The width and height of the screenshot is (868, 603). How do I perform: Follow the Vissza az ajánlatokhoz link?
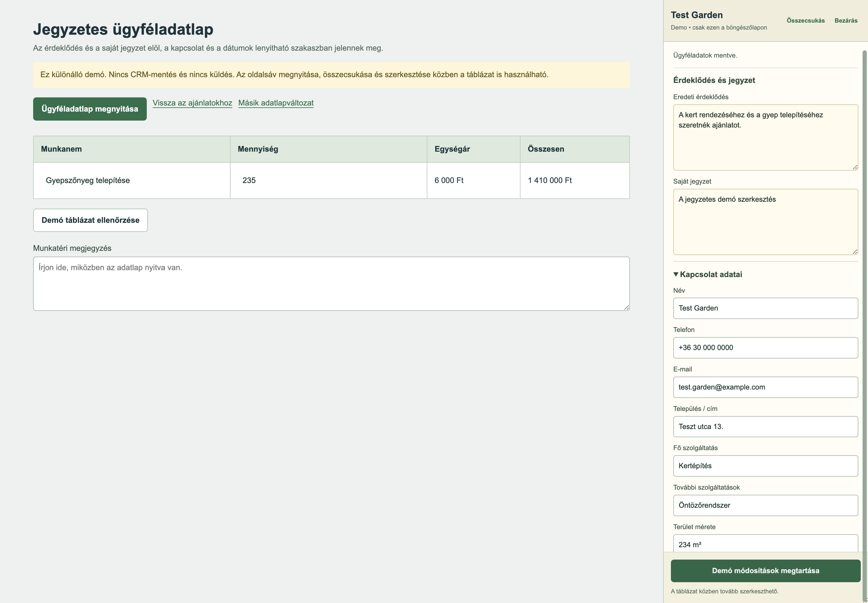pyautogui.click(x=192, y=103)
